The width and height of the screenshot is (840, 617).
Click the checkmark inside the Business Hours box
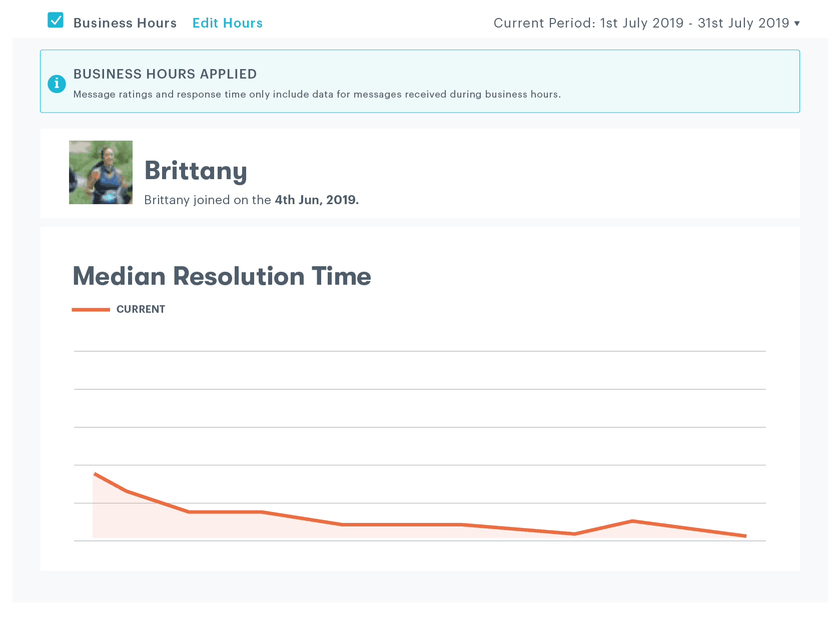point(56,20)
